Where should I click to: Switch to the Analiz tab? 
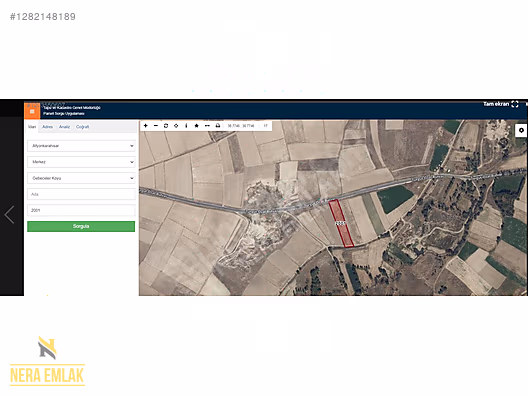click(64, 127)
